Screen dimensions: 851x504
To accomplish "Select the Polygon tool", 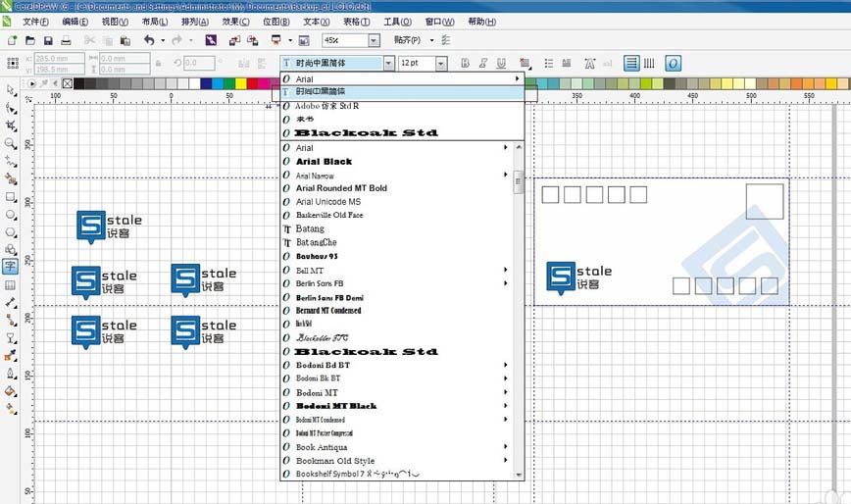I will click(x=11, y=231).
